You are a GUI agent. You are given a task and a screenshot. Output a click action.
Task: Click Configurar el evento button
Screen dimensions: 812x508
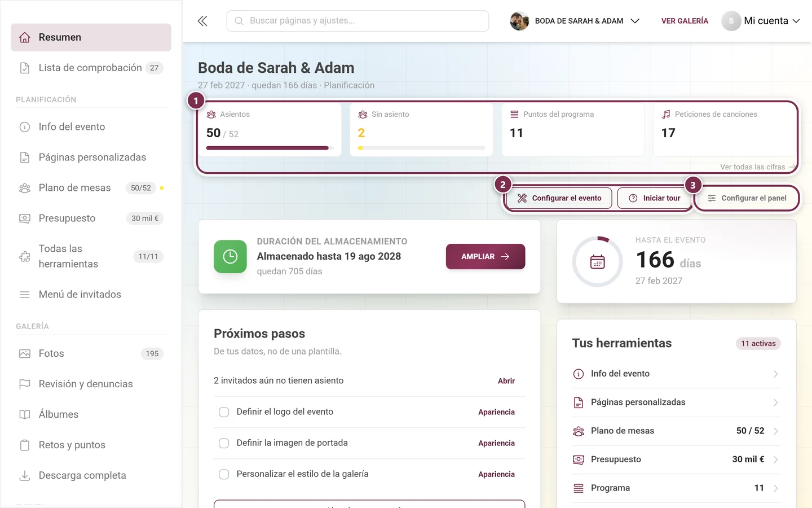(x=559, y=198)
